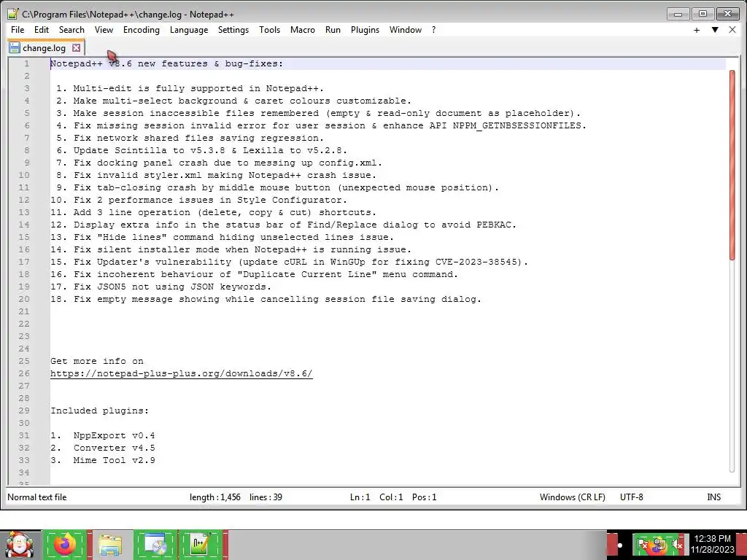The height and width of the screenshot is (560, 747).
Task: Click the vertical scrollbar thumb
Action: point(732,165)
